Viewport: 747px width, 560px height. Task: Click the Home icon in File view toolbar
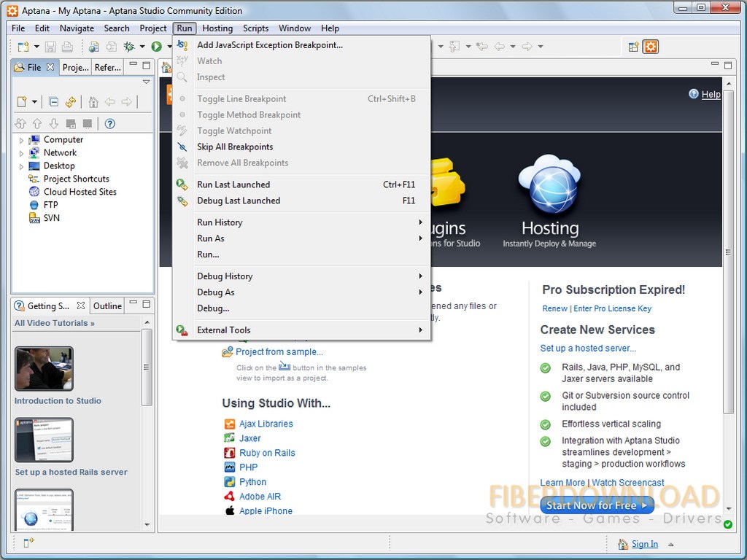click(93, 101)
